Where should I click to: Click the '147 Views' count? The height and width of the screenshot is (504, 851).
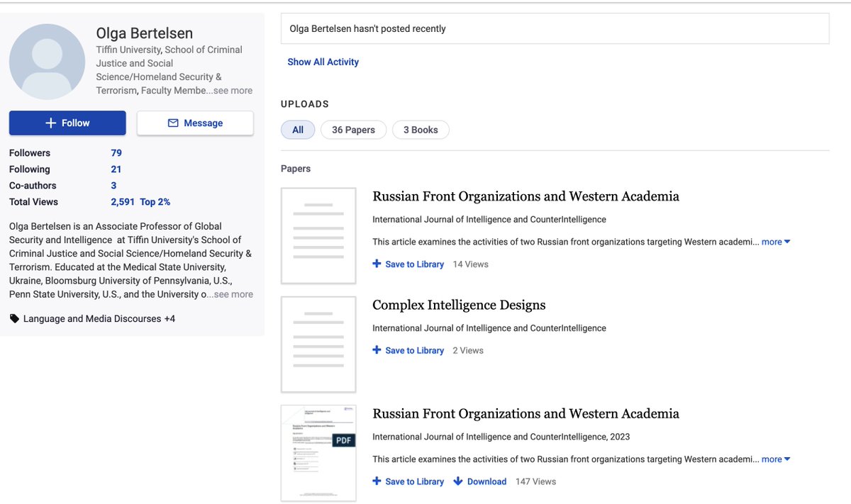point(536,481)
